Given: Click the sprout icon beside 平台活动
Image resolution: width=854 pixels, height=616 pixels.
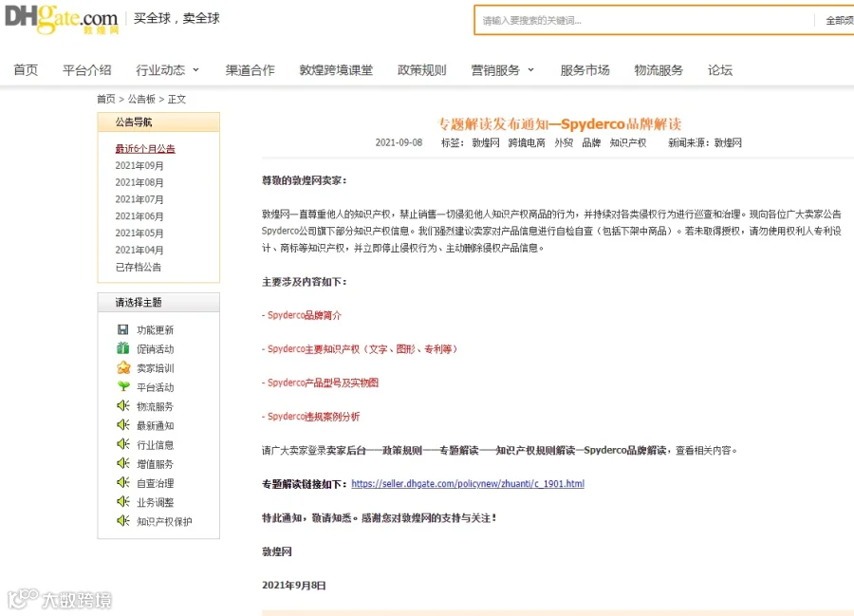Looking at the screenshot, I should coord(123,386).
